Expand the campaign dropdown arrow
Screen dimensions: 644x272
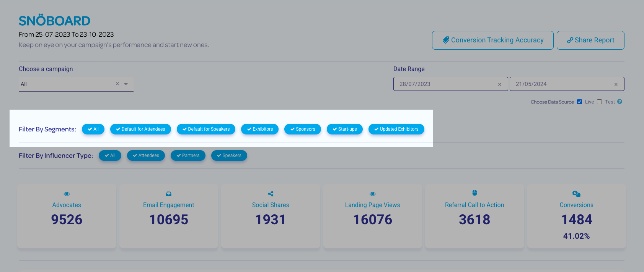(126, 84)
